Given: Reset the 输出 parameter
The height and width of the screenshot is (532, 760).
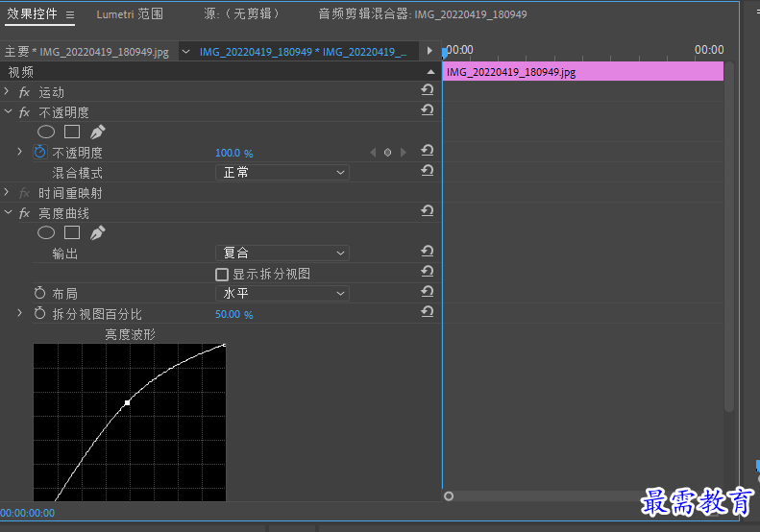Looking at the screenshot, I should [x=427, y=251].
